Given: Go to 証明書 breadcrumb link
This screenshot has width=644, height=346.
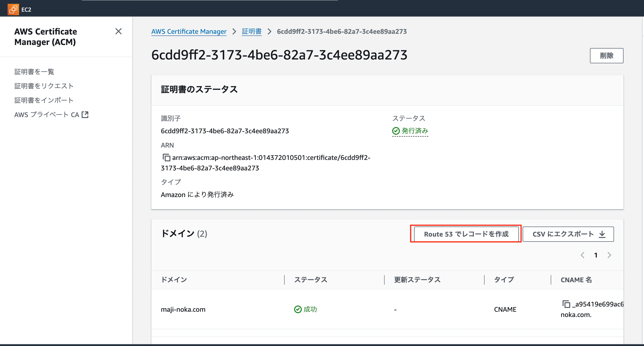Looking at the screenshot, I should (252, 31).
